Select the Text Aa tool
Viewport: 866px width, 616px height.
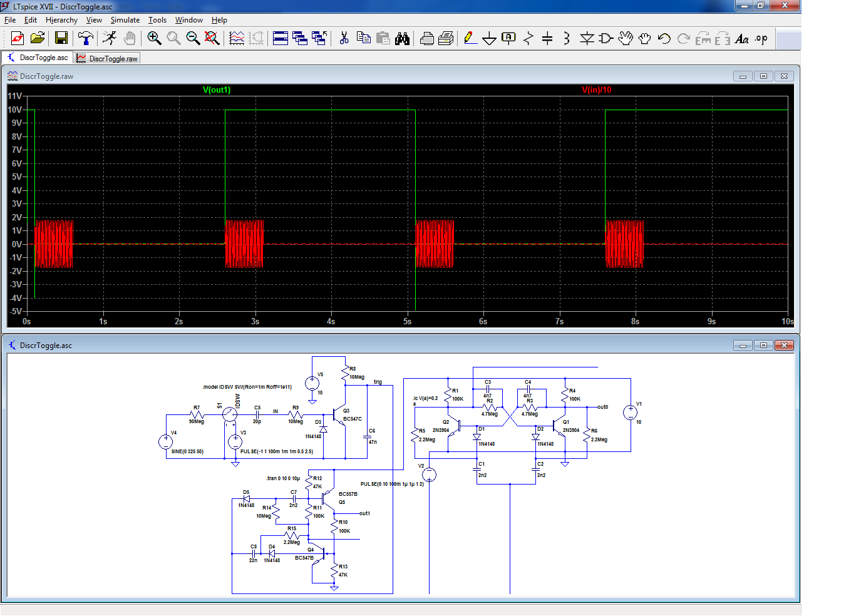coord(742,38)
